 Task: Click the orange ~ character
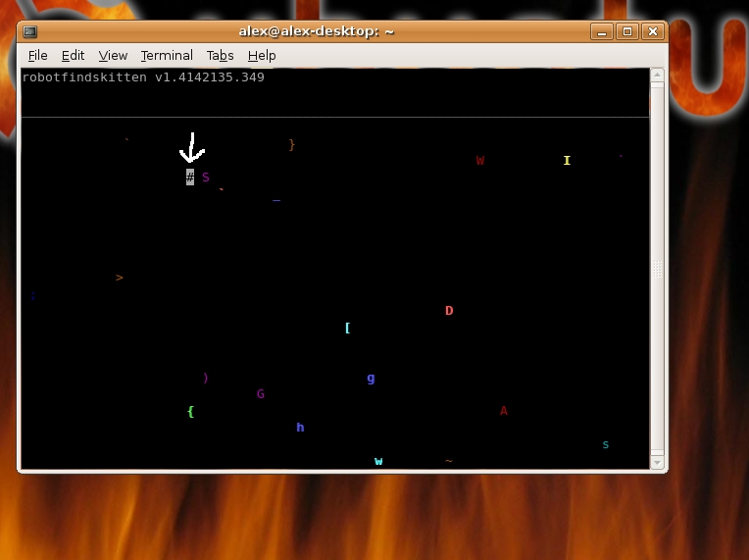[449, 461]
